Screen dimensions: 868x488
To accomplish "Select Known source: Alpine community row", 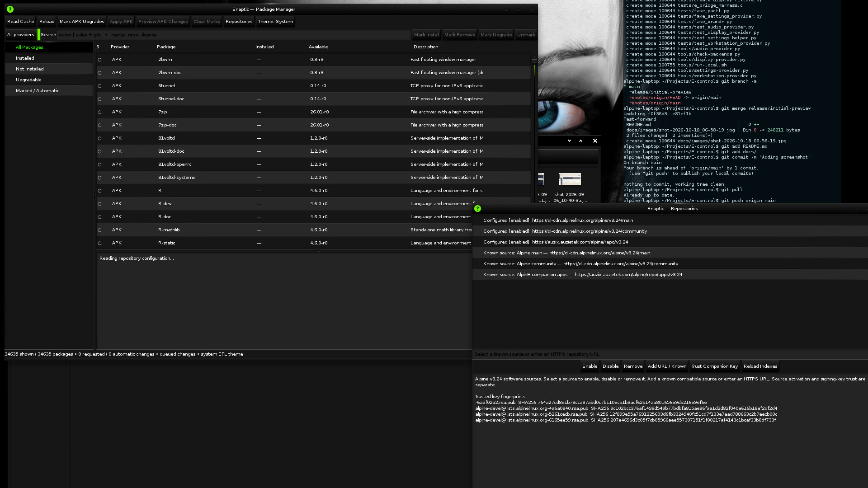I will pos(670,264).
